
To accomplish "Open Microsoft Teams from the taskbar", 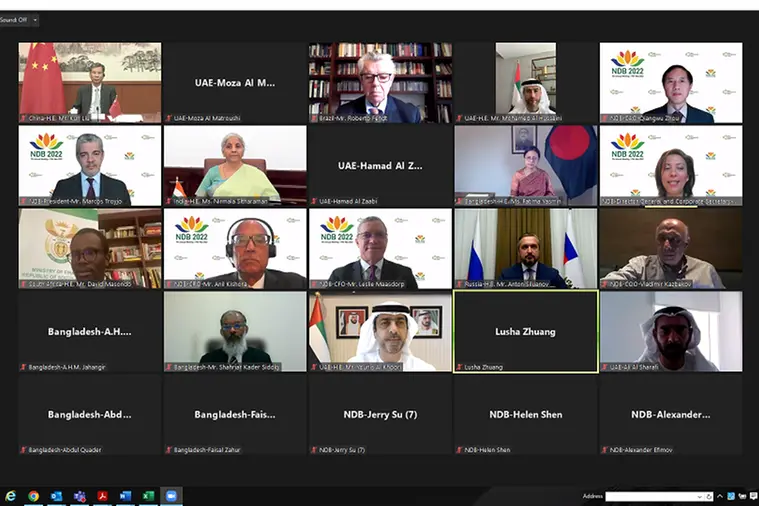I will [79, 496].
